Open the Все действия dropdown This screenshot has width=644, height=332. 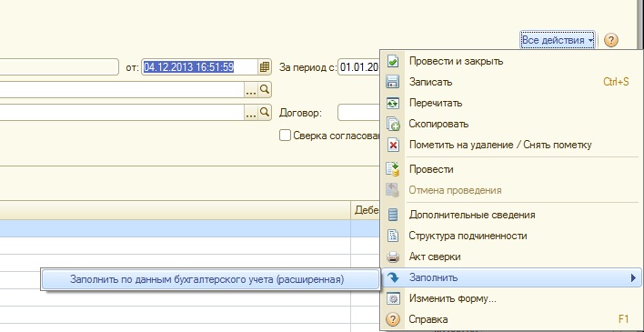(558, 40)
